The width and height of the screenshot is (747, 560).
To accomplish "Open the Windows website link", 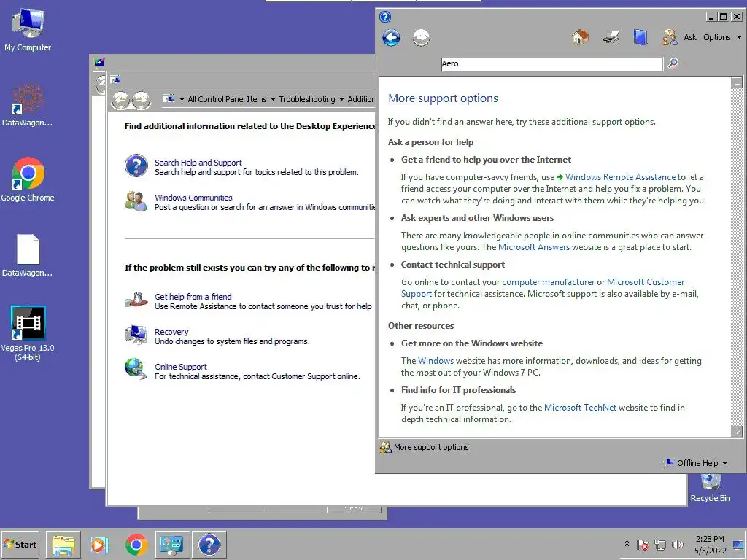I will pyautogui.click(x=436, y=361).
